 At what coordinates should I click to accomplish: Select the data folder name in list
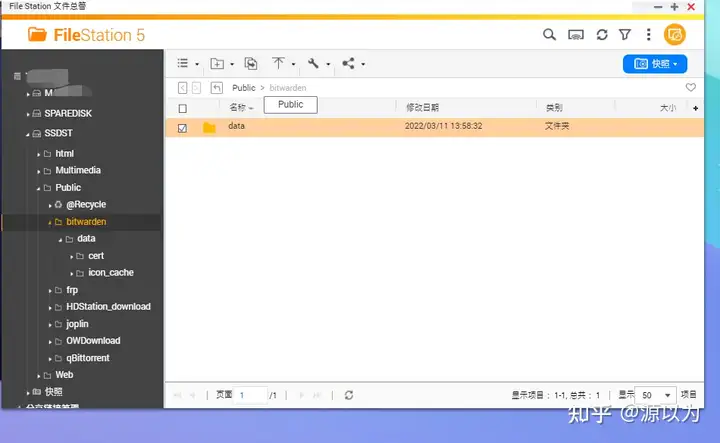coord(236,126)
